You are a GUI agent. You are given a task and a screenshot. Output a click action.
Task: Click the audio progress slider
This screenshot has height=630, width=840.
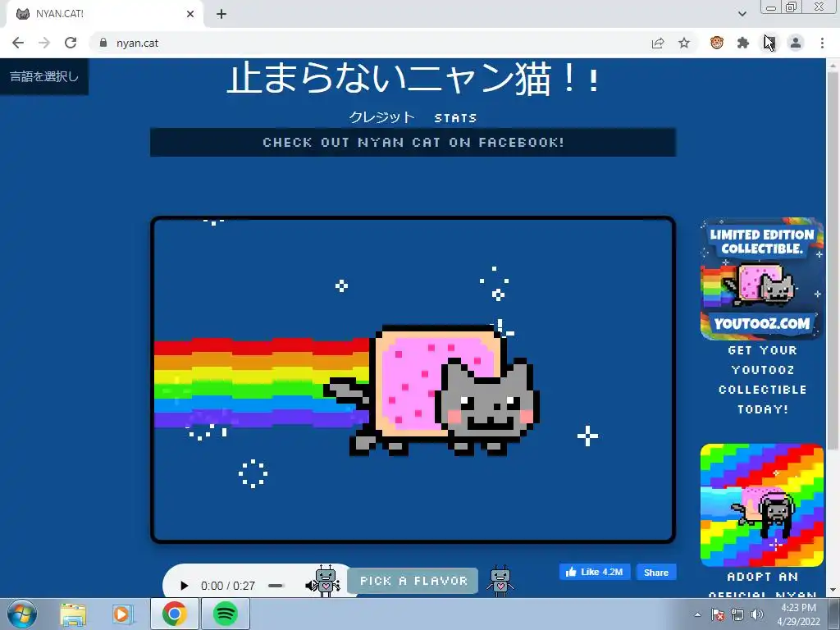coord(276,586)
